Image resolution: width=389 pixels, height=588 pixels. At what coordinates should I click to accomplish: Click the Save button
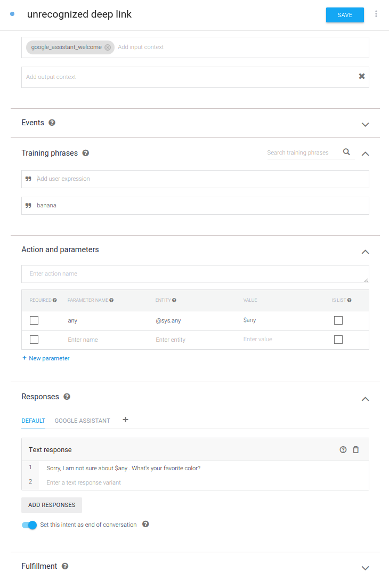pos(345,15)
